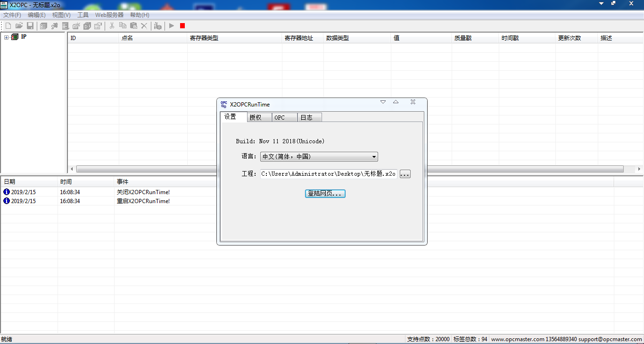Viewport: 644px width, 344px height.
Task: Click the 工程 project path field
Action: click(x=329, y=174)
